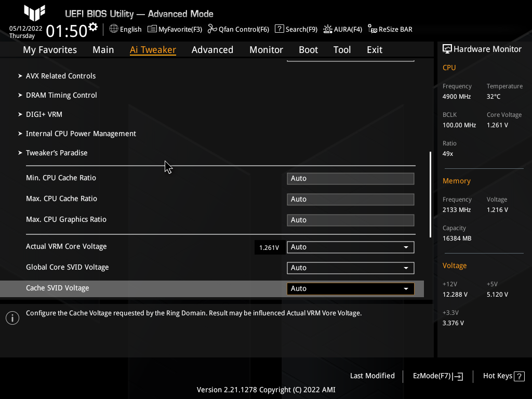
Task: Open the Tool tab
Action: click(342, 50)
